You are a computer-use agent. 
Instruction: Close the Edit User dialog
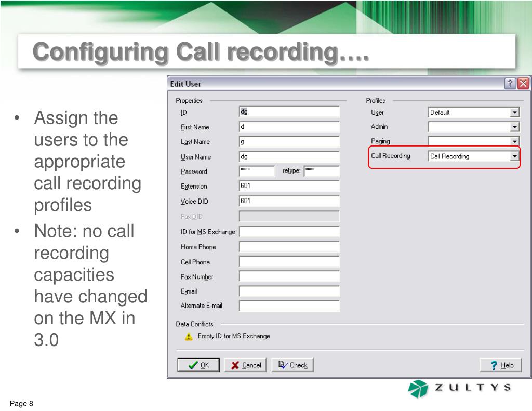point(523,83)
